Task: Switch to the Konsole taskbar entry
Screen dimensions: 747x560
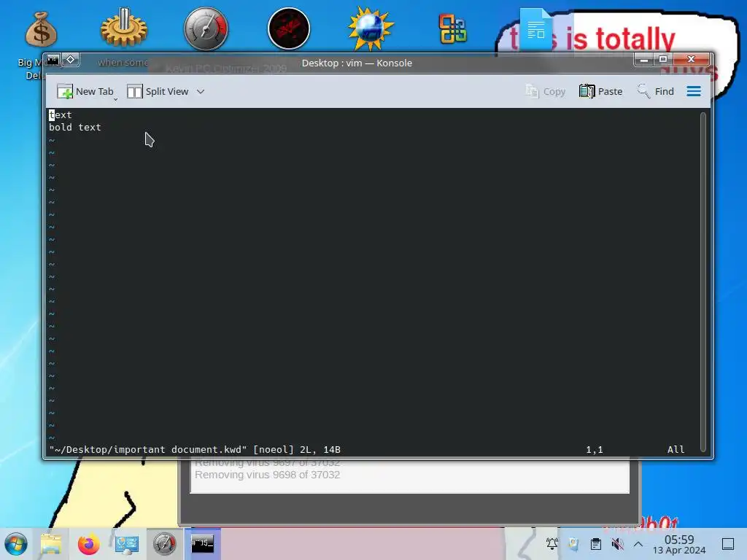Action: pyautogui.click(x=203, y=544)
